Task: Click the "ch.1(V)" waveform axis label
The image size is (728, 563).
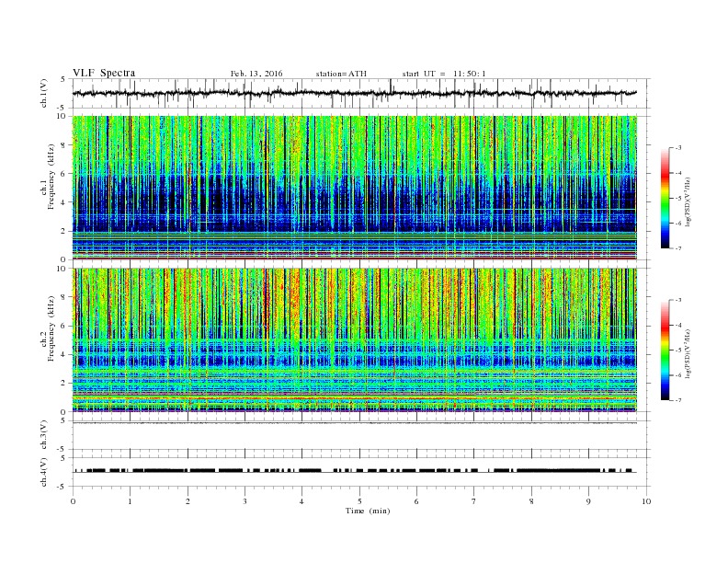Action: (x=44, y=93)
